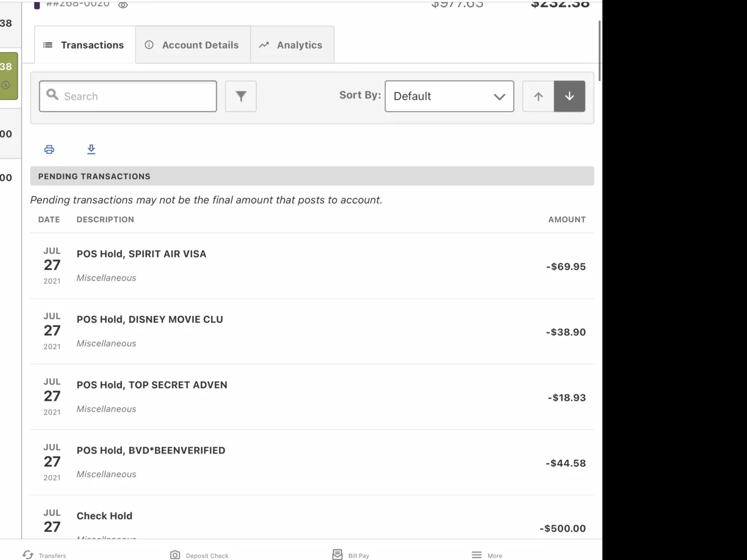Toggle account number visibility eye icon
This screenshot has height=560, width=747.
(x=123, y=5)
